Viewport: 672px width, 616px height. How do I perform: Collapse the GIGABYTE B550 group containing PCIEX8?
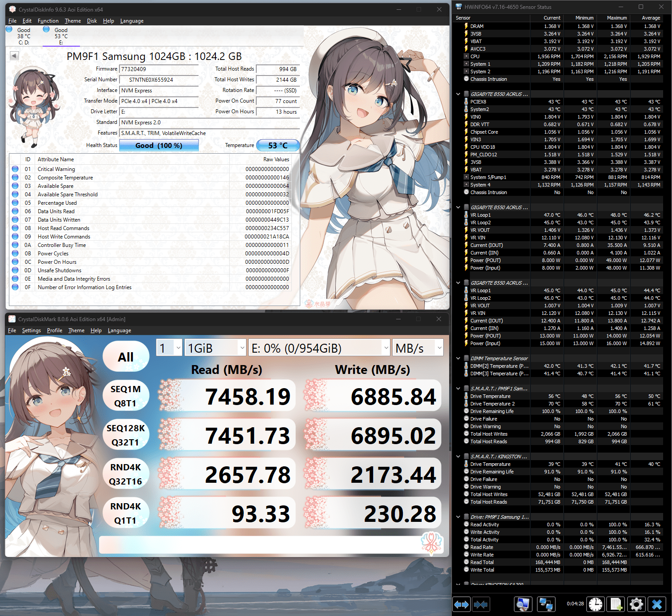click(x=458, y=94)
